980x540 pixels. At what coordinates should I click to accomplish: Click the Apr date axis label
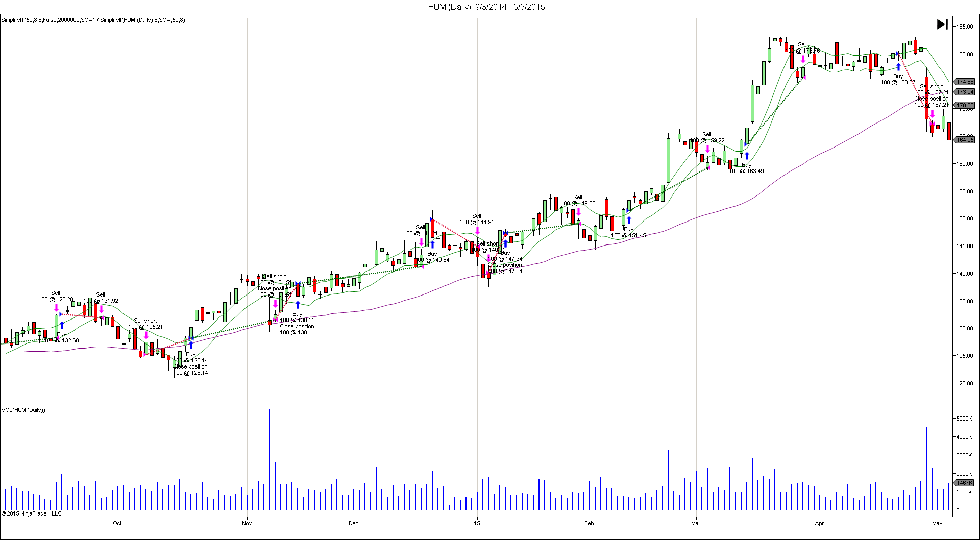[x=819, y=523]
